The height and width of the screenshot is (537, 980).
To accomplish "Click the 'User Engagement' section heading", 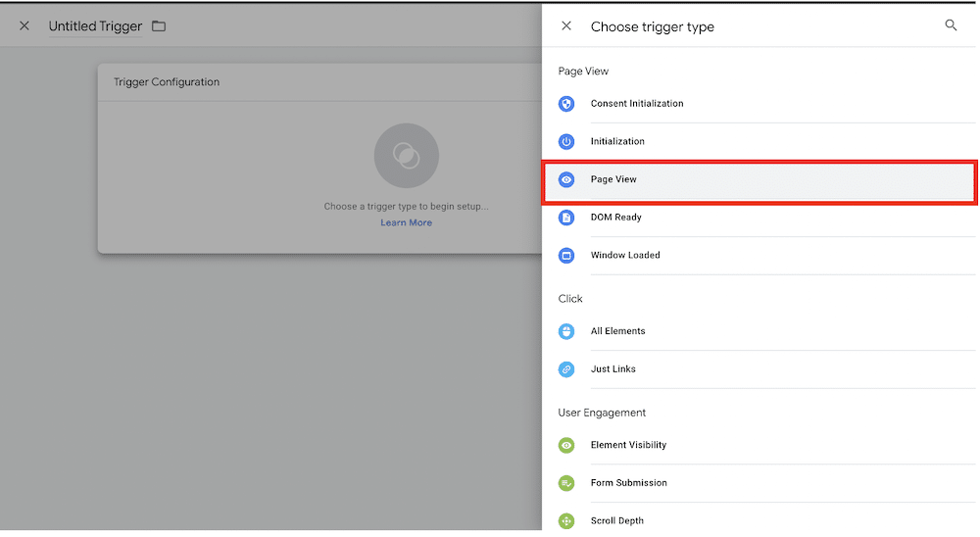I will click(602, 413).
